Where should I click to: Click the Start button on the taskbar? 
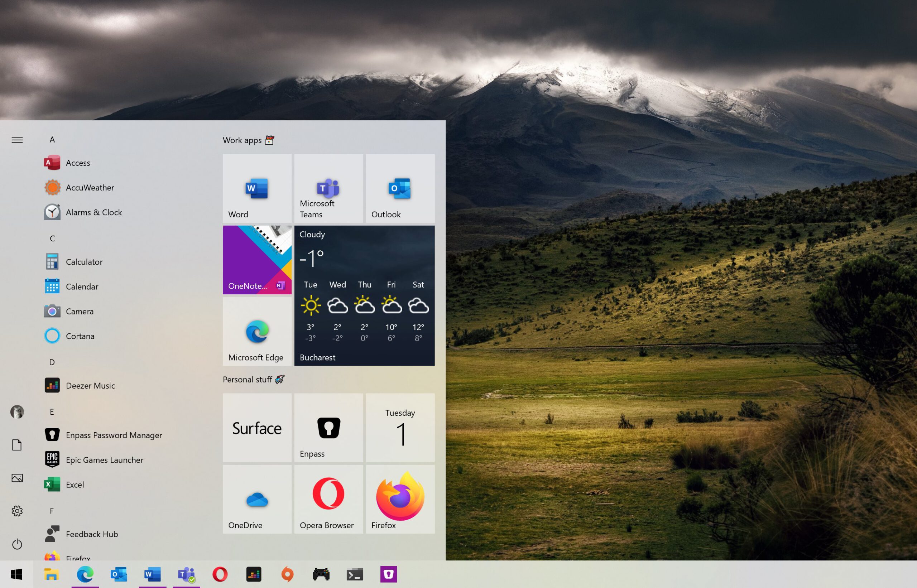pyautogui.click(x=17, y=574)
